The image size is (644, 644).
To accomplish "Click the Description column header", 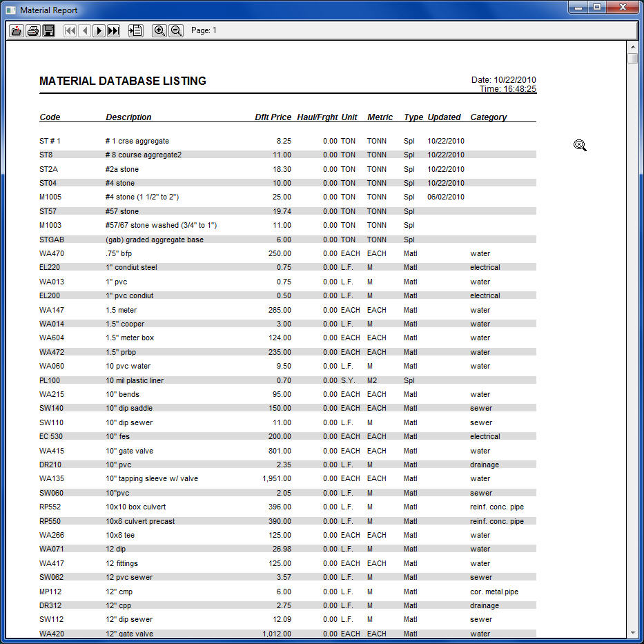I will (x=128, y=117).
